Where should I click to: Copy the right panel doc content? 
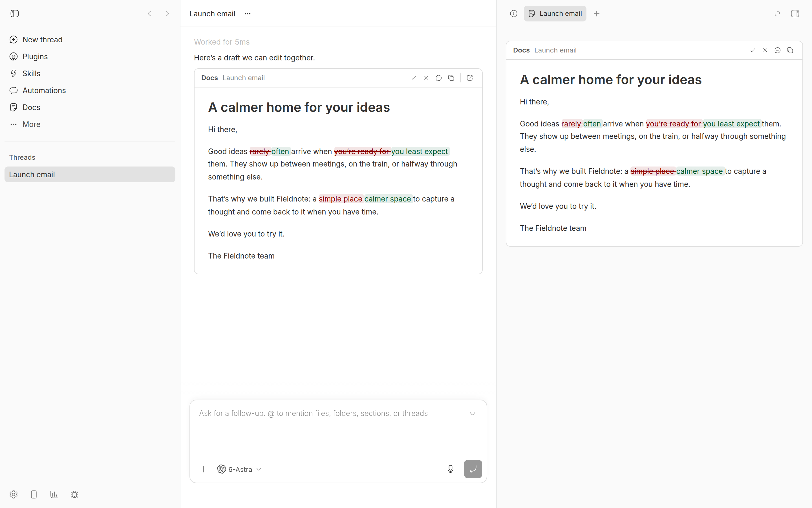(x=790, y=51)
